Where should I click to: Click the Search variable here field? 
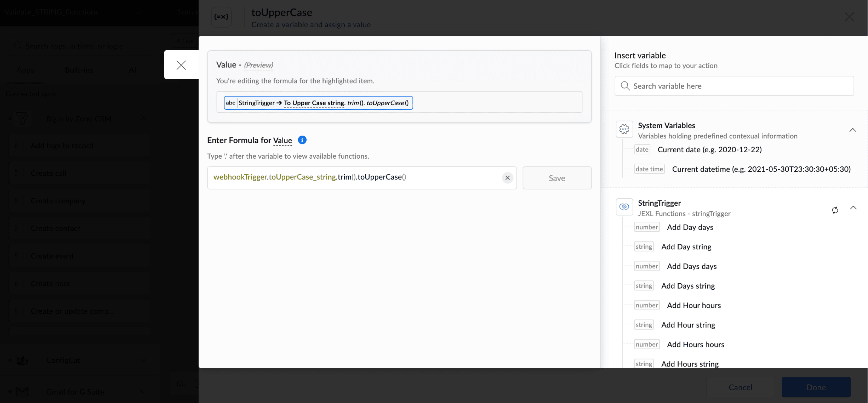coord(734,86)
